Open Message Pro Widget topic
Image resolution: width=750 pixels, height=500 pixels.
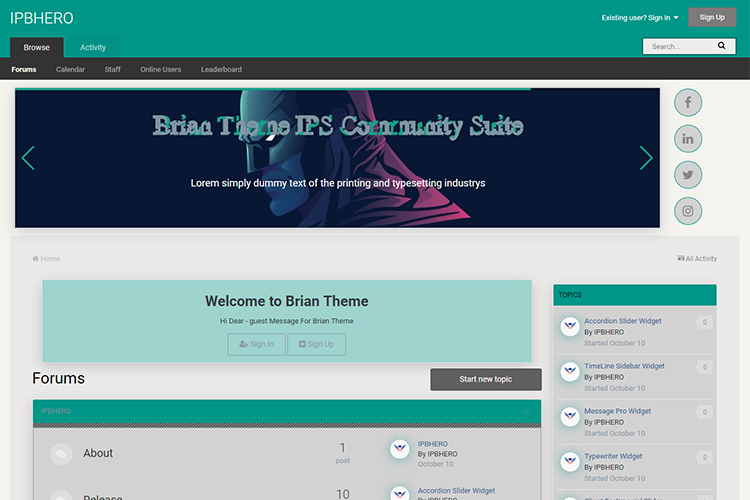click(618, 411)
